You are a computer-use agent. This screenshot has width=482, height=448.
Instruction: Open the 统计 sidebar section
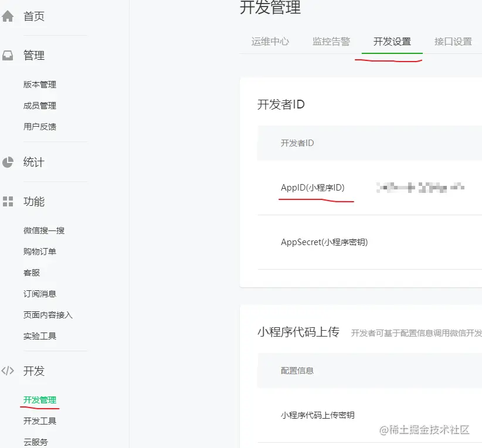pos(34,162)
